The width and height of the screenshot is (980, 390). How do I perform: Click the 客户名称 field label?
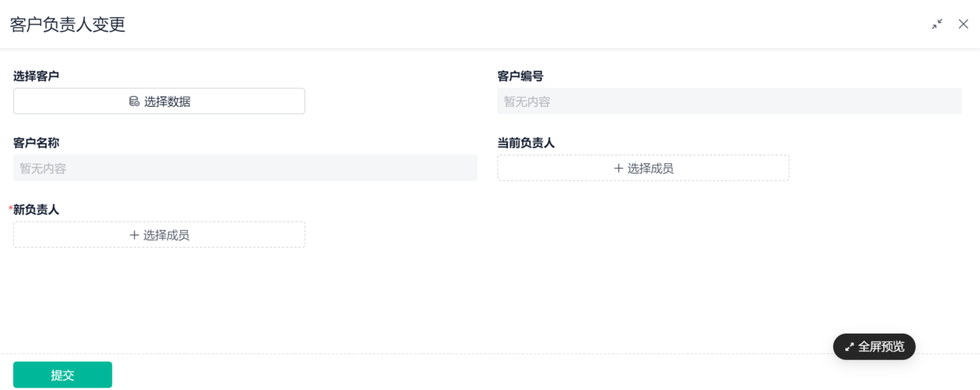point(36,143)
